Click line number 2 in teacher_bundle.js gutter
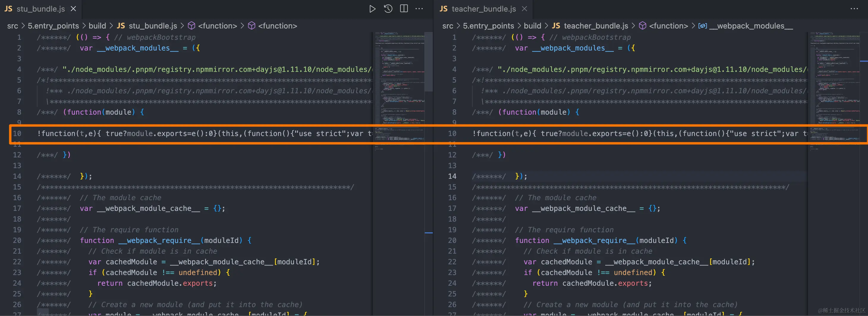This screenshot has height=316, width=868. click(x=454, y=48)
